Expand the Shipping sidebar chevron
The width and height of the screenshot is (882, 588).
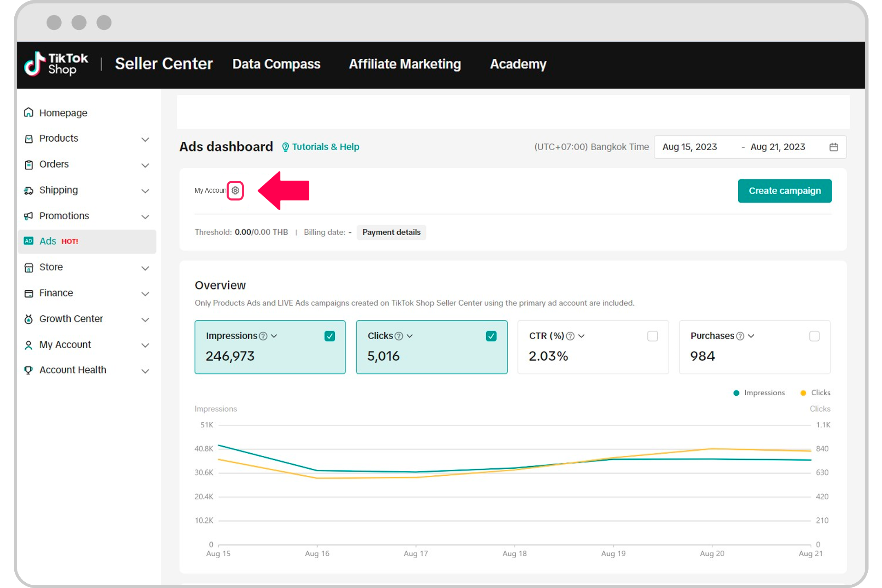(145, 191)
